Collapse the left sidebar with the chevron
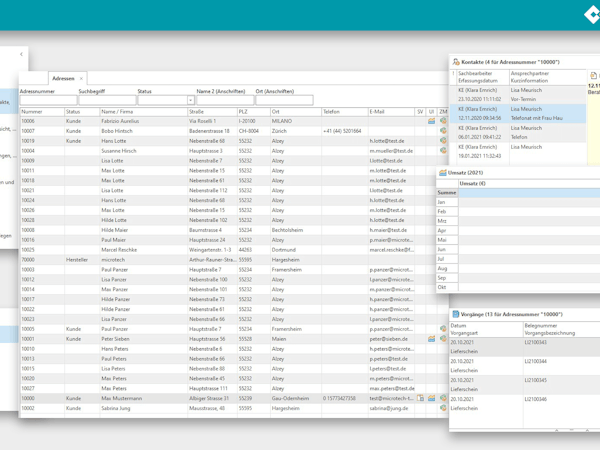The image size is (600, 450). click(x=21, y=55)
